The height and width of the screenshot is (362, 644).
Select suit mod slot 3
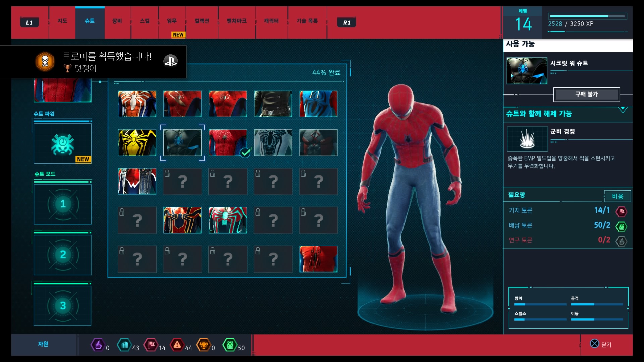tap(63, 305)
